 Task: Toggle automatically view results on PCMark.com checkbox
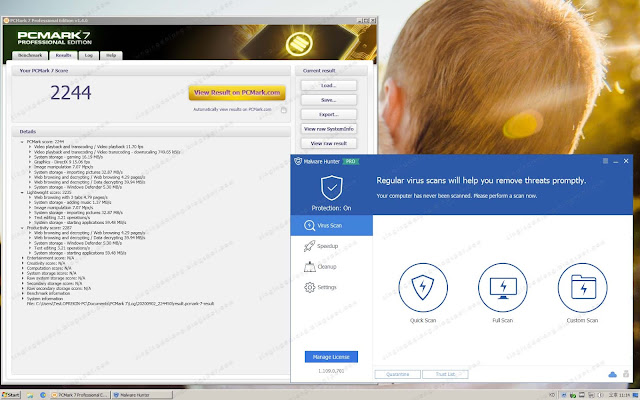click(284, 110)
